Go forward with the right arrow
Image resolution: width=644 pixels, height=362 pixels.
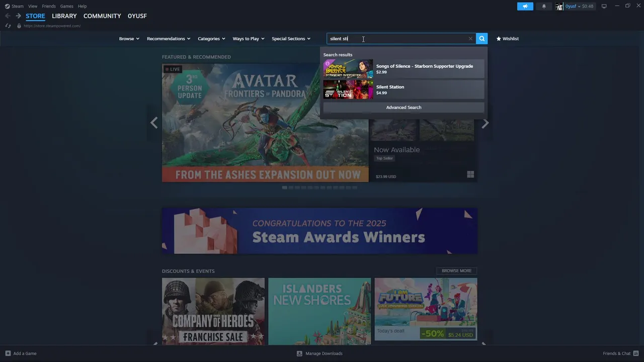[18, 16]
